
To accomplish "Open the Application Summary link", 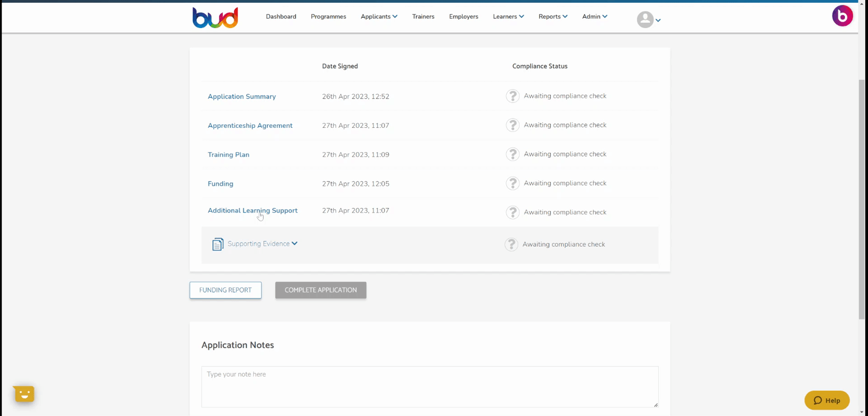I will pyautogui.click(x=242, y=96).
